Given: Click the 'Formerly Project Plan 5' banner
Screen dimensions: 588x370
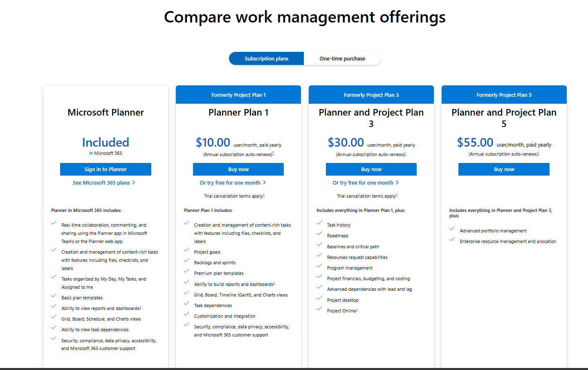Looking at the screenshot, I should pos(504,95).
